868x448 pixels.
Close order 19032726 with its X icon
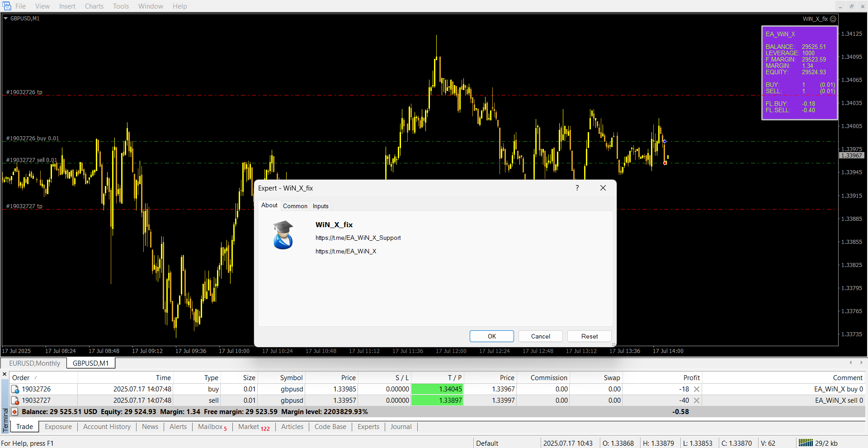697,389
